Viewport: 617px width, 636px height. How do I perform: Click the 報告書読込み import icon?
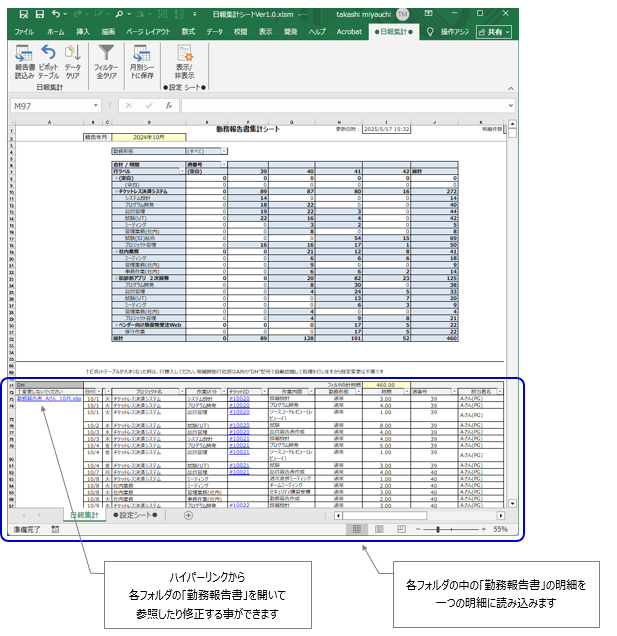[24, 53]
